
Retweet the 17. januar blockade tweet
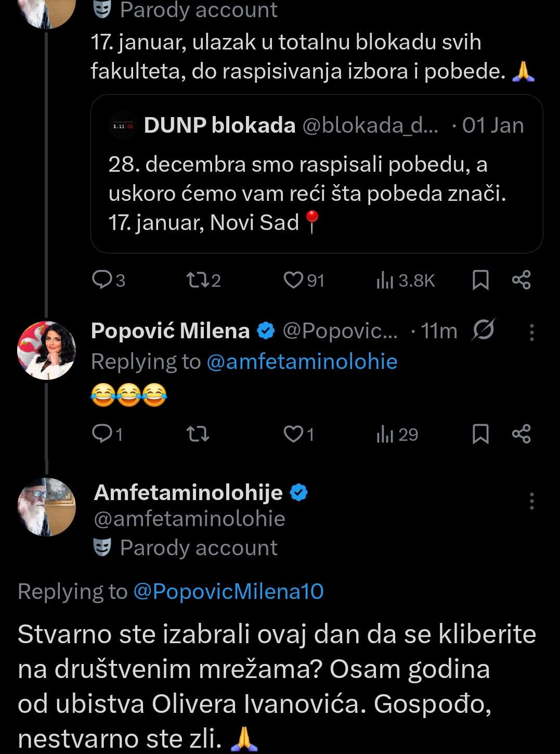tap(197, 280)
